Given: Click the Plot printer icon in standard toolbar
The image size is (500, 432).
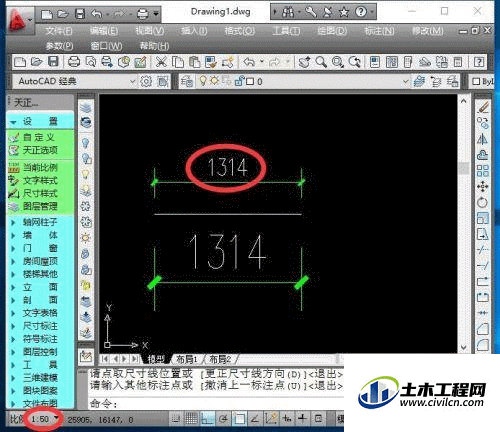Looking at the screenshot, I should point(74,62).
